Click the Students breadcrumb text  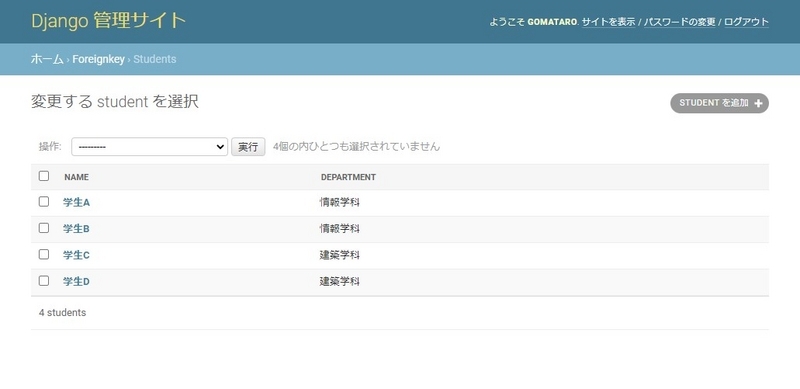pos(155,59)
